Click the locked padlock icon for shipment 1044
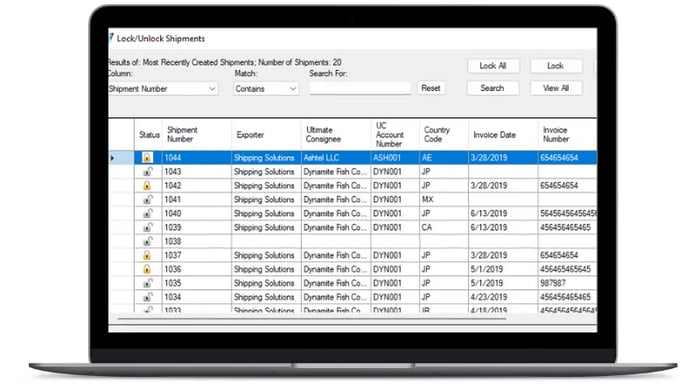 tap(147, 157)
